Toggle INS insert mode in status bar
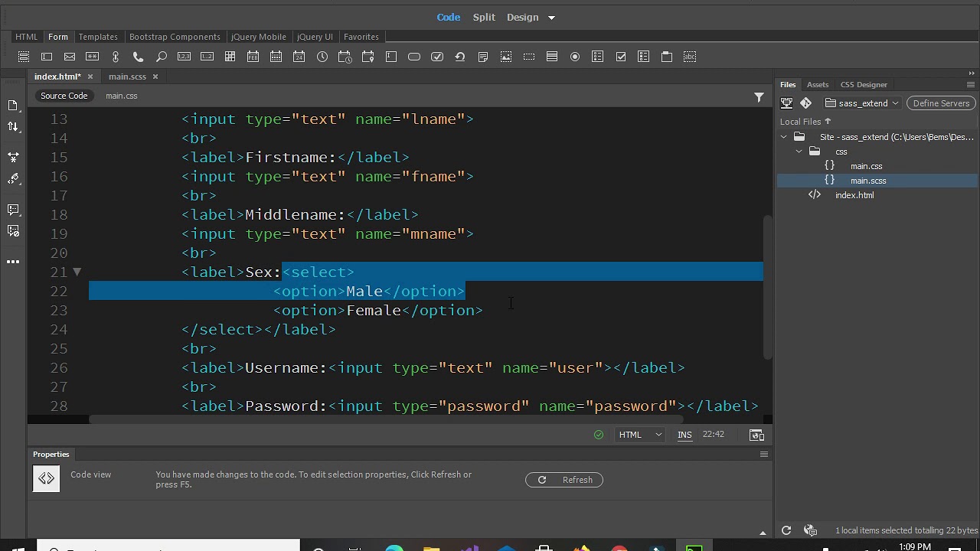This screenshot has height=551, width=980. pyautogui.click(x=684, y=435)
